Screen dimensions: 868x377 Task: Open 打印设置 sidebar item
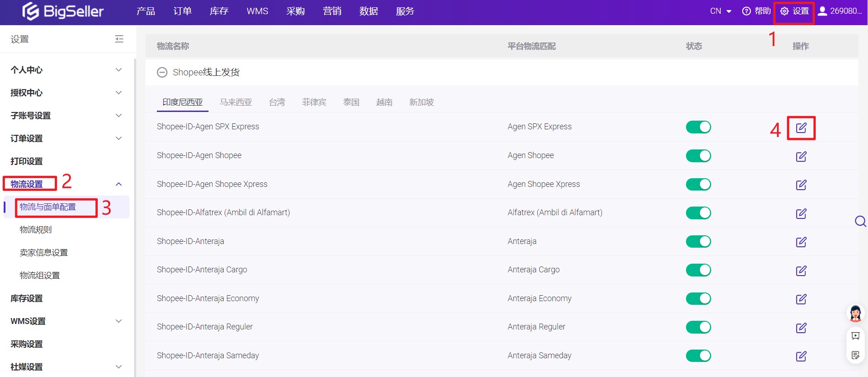tap(27, 161)
